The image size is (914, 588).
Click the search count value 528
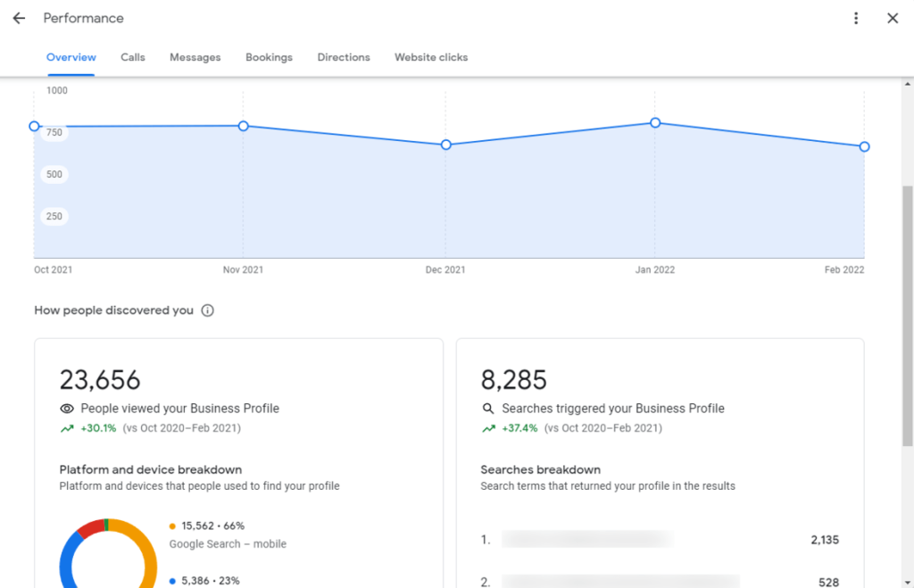[828, 582]
